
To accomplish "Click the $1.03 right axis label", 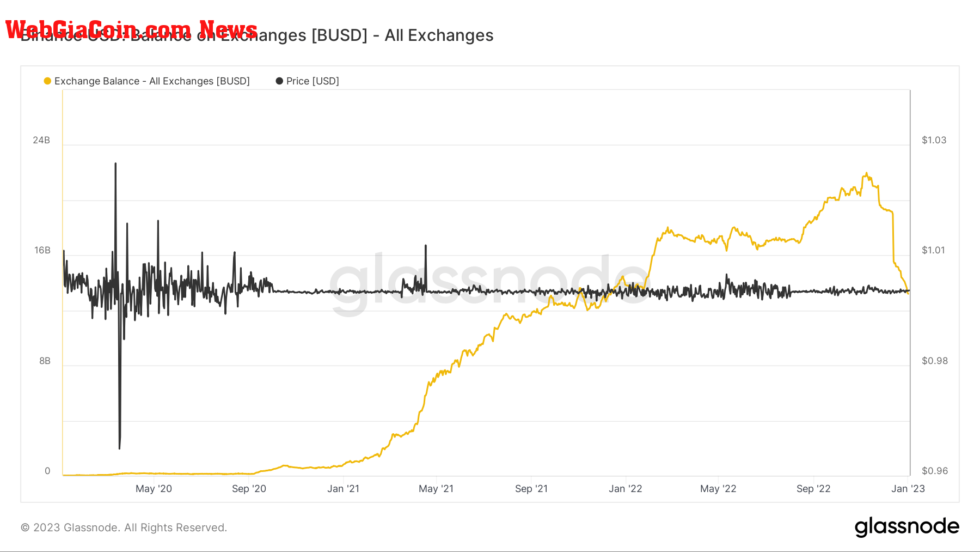I will coord(934,140).
